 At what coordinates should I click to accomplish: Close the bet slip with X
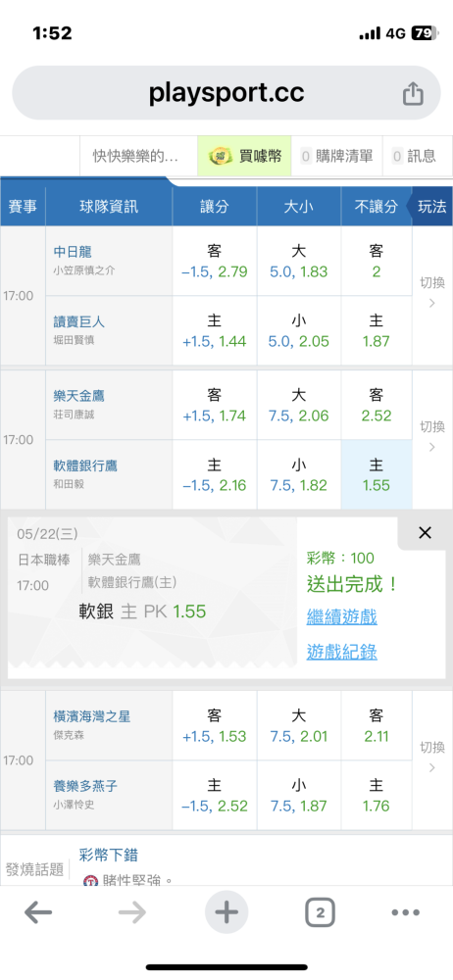[x=425, y=532]
